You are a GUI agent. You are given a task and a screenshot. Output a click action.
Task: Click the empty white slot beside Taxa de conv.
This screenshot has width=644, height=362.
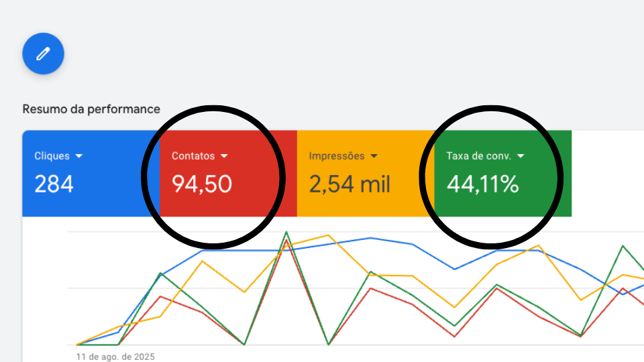607,173
